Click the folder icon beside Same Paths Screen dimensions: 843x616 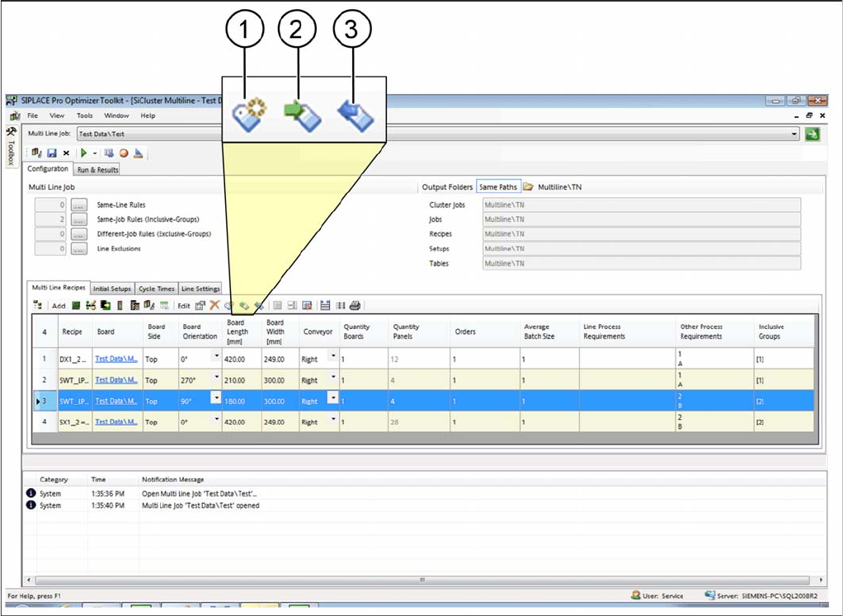pos(528,187)
